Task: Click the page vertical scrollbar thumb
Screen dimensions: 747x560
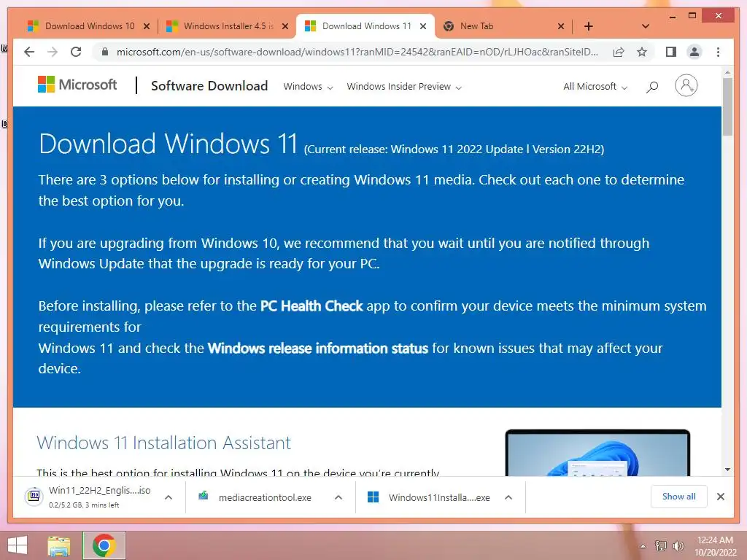Action: pyautogui.click(x=727, y=107)
